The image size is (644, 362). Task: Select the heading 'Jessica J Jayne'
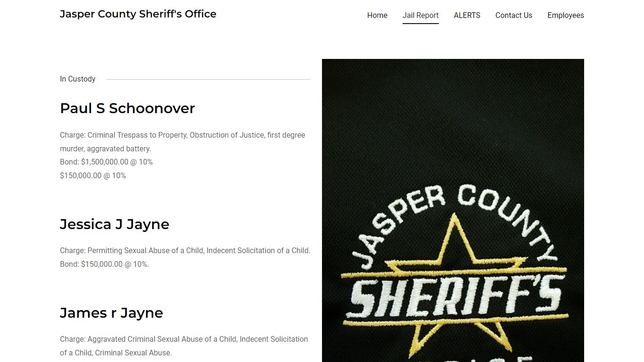click(115, 224)
